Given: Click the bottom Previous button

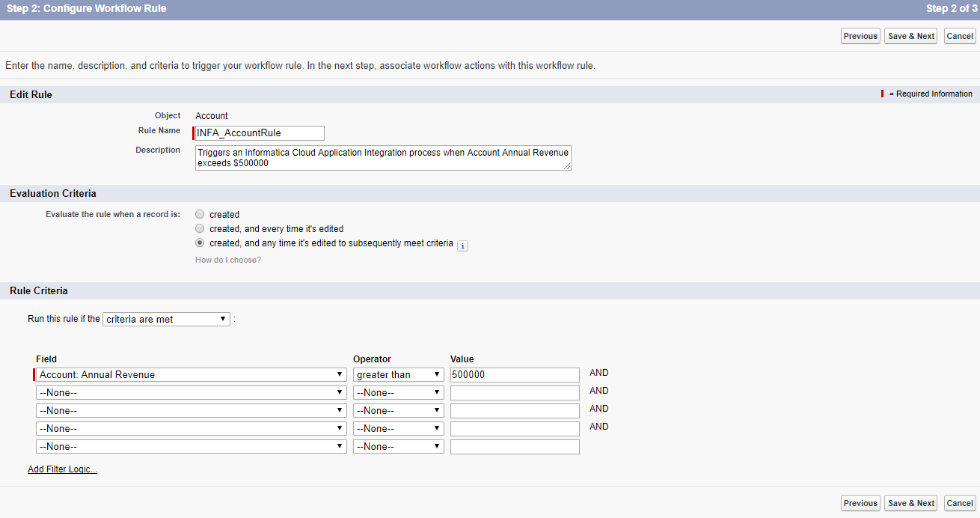Looking at the screenshot, I should click(860, 503).
